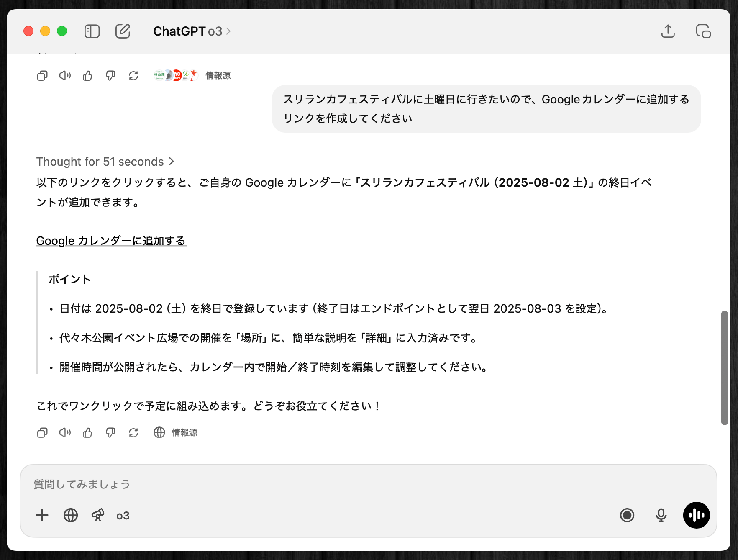
Task: Open the ChatGPT o3 model selector
Action: click(192, 31)
